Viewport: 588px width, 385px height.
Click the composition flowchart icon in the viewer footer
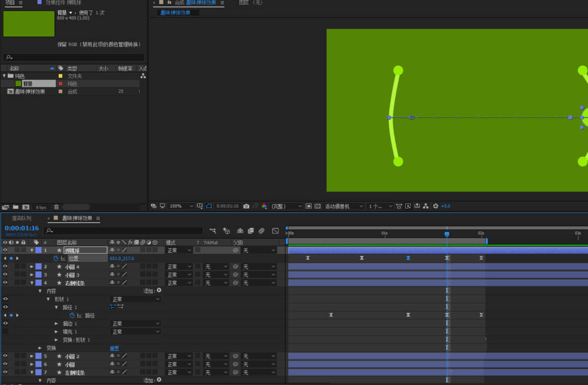pos(426,206)
